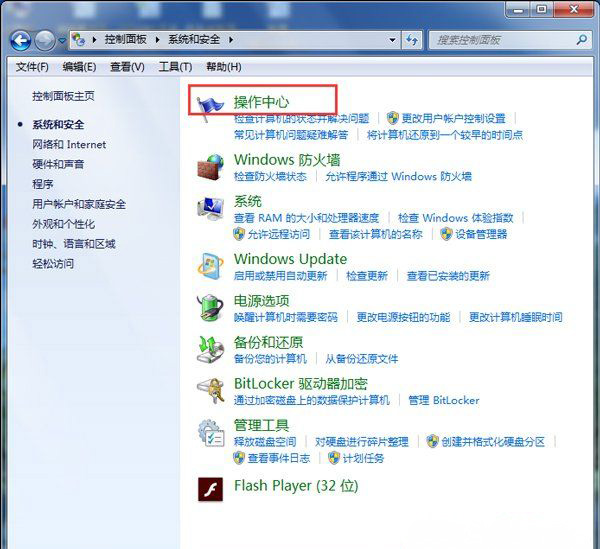Select 控制面板 in the breadcrumb
The image size is (600, 549).
coord(126,39)
